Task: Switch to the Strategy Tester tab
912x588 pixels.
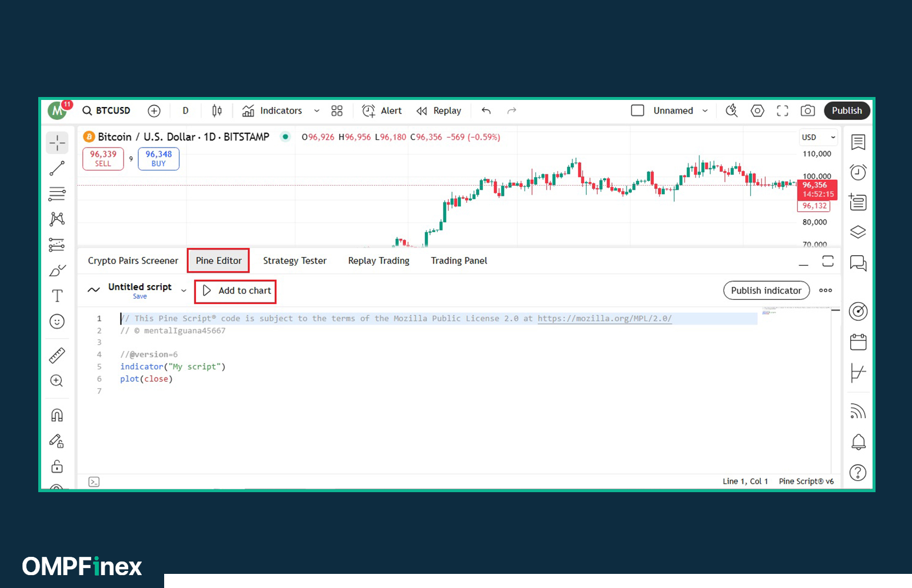Action: tap(295, 260)
